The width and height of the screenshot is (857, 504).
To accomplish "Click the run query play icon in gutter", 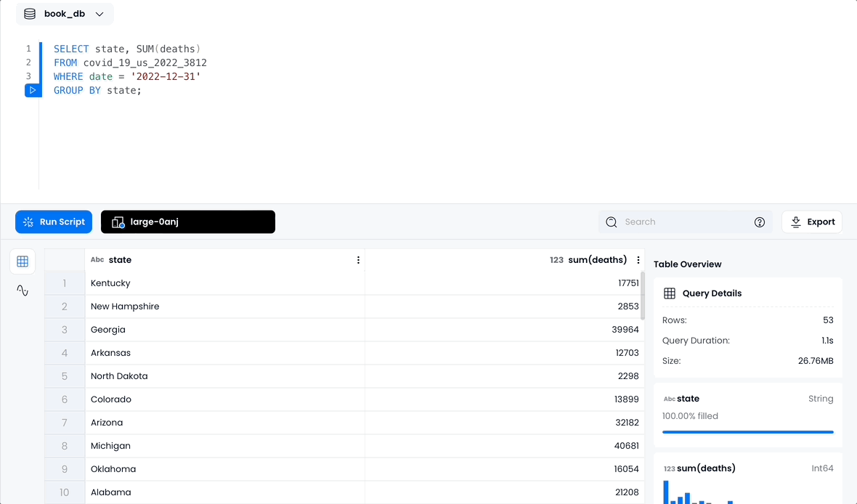I will tap(33, 90).
